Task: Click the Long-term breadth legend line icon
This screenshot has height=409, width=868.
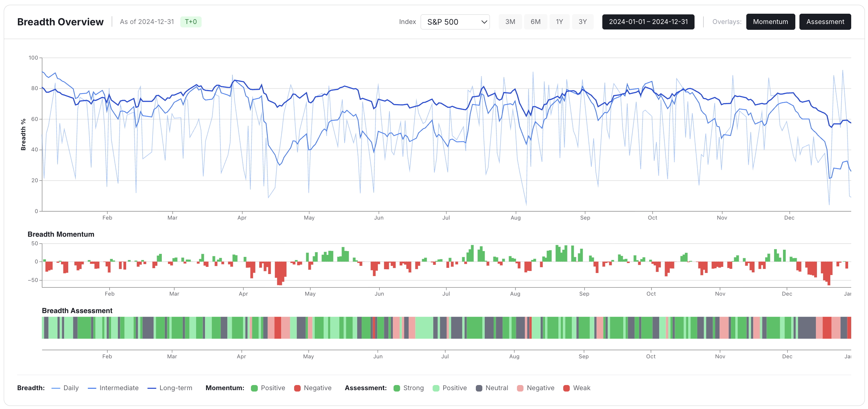Action: [x=152, y=388]
